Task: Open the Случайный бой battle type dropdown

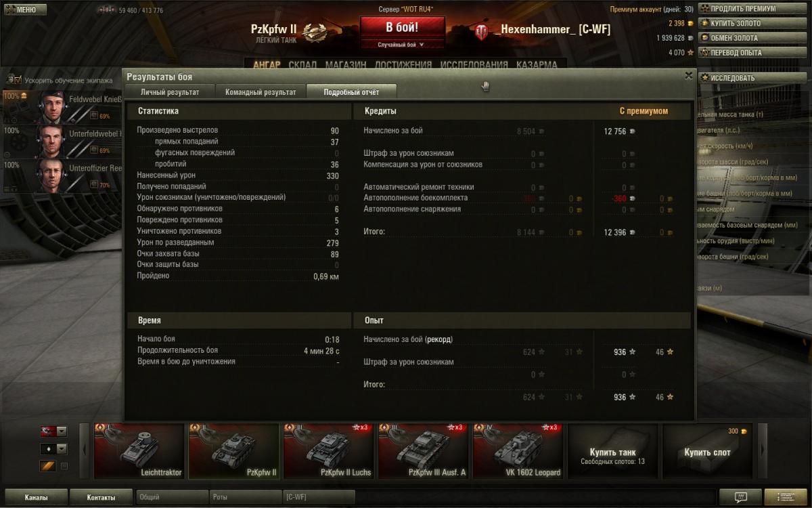Action: click(x=402, y=45)
